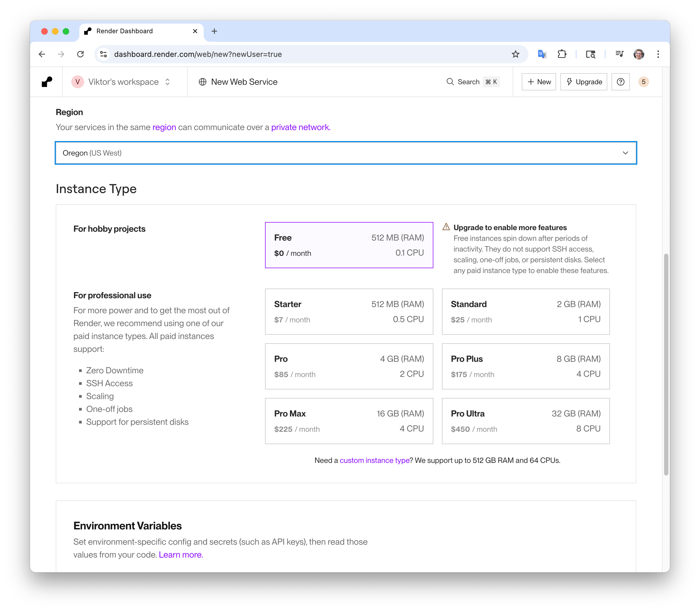Screen dimensions: 700x612
Task: Pick the Standard 2 GB instance
Action: coord(525,311)
